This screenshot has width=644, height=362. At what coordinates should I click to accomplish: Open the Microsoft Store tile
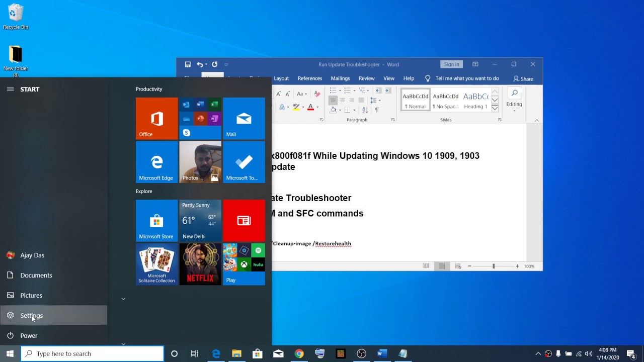coord(156,221)
